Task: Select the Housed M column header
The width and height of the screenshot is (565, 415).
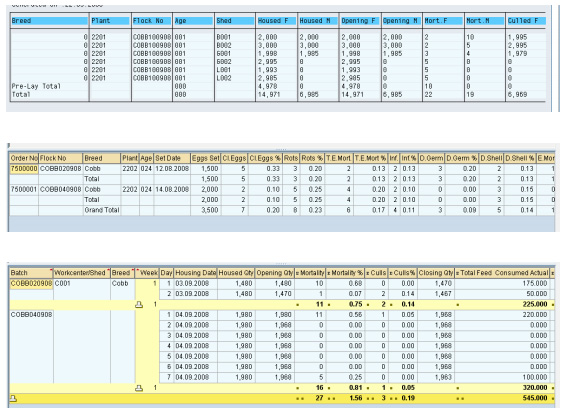Action: pyautogui.click(x=318, y=21)
